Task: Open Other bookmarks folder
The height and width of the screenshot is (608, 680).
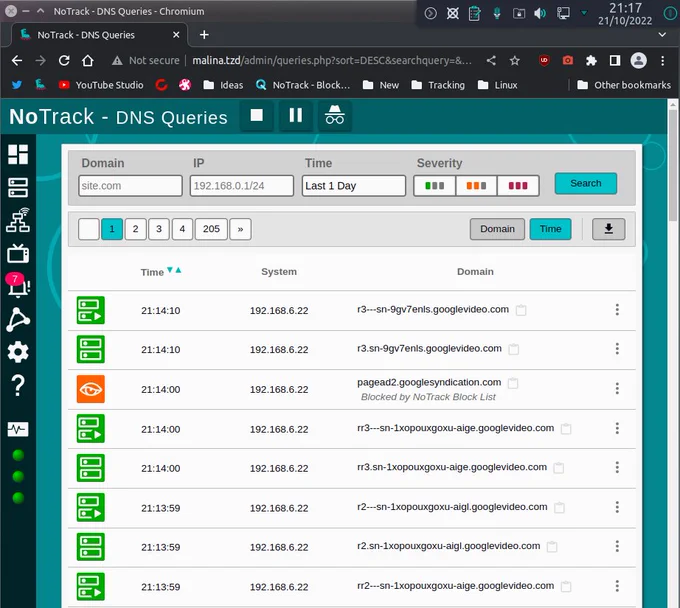Action: pyautogui.click(x=624, y=85)
